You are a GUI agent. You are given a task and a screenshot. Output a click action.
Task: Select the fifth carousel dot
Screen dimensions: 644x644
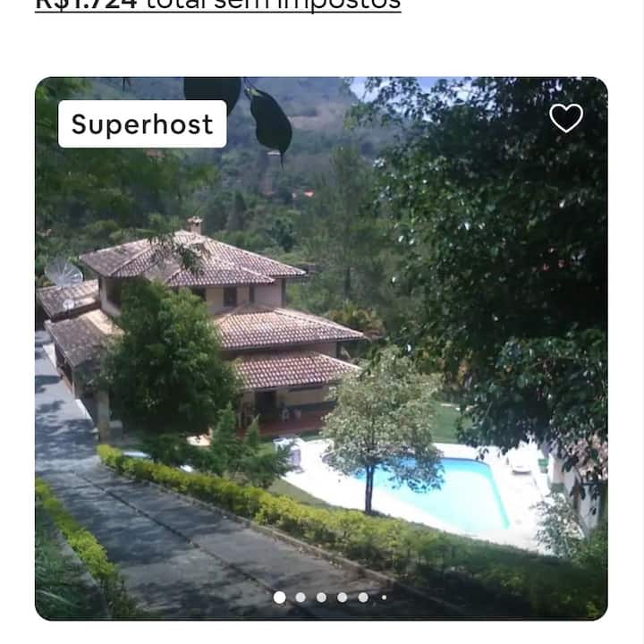[363, 597]
